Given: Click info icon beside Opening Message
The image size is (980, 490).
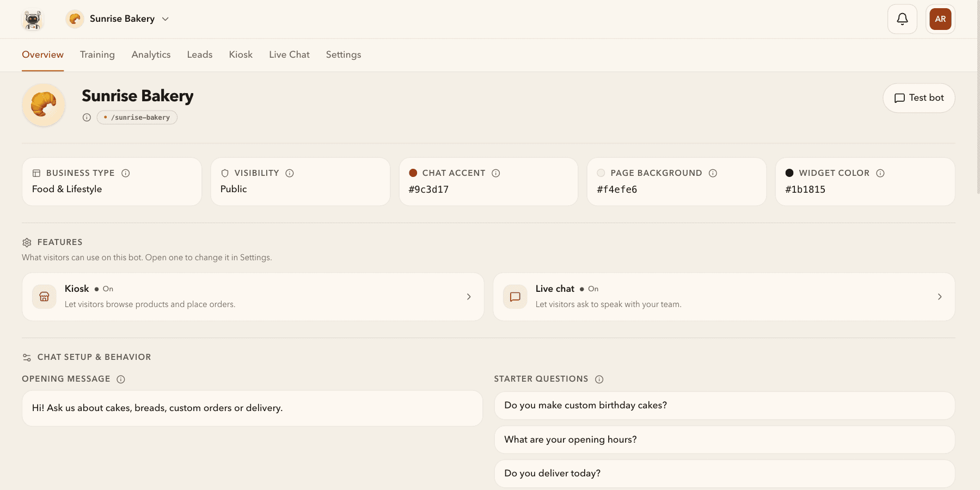Looking at the screenshot, I should (121, 379).
